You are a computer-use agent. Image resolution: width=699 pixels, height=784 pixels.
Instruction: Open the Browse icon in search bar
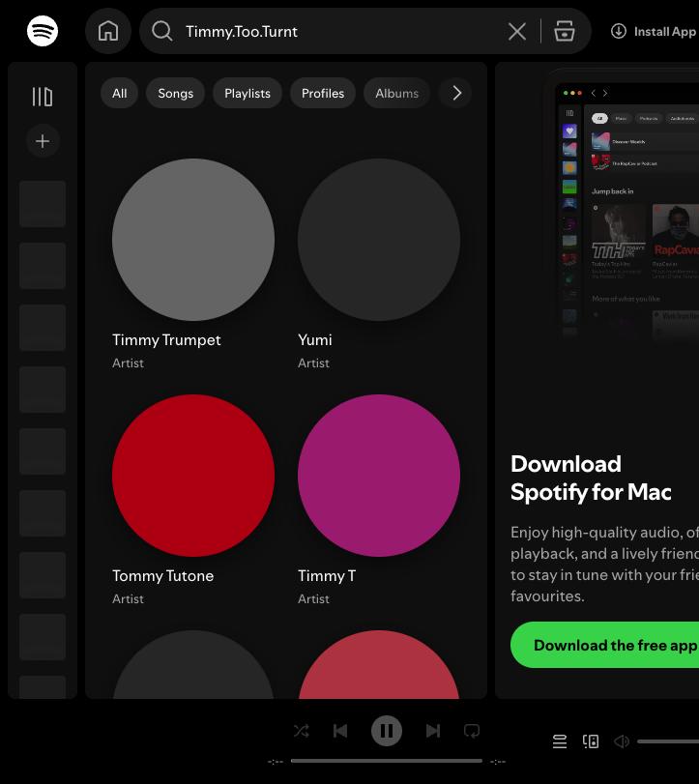pos(564,31)
